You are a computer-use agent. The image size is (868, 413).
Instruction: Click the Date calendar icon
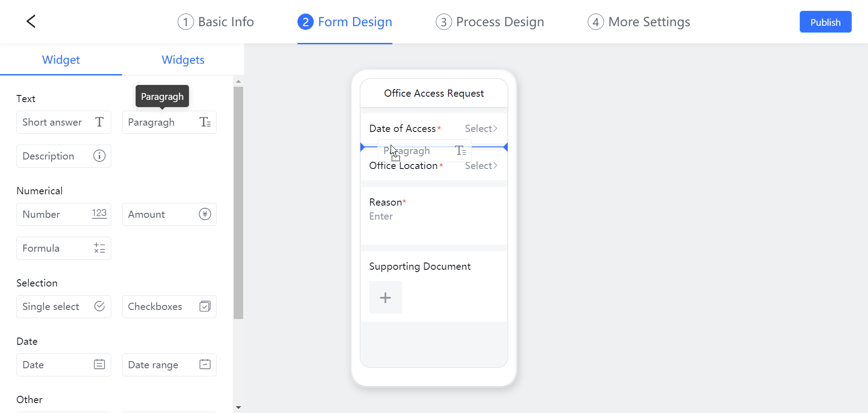pyautogui.click(x=99, y=364)
